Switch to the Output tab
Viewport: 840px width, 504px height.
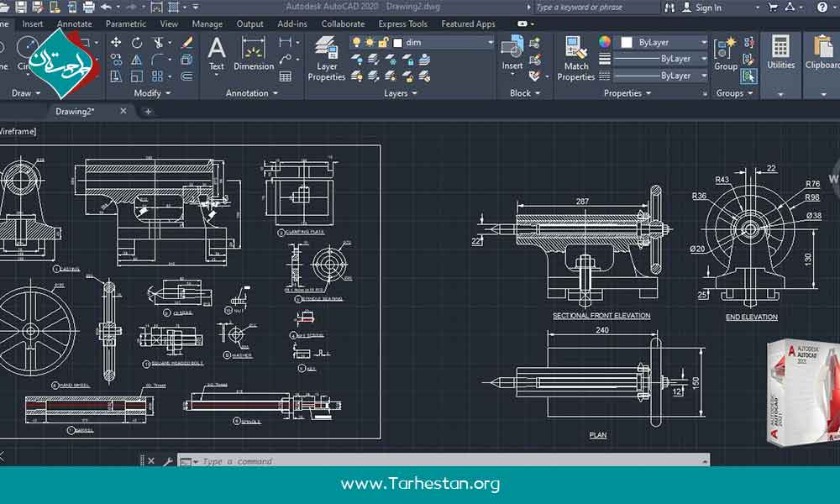249,24
